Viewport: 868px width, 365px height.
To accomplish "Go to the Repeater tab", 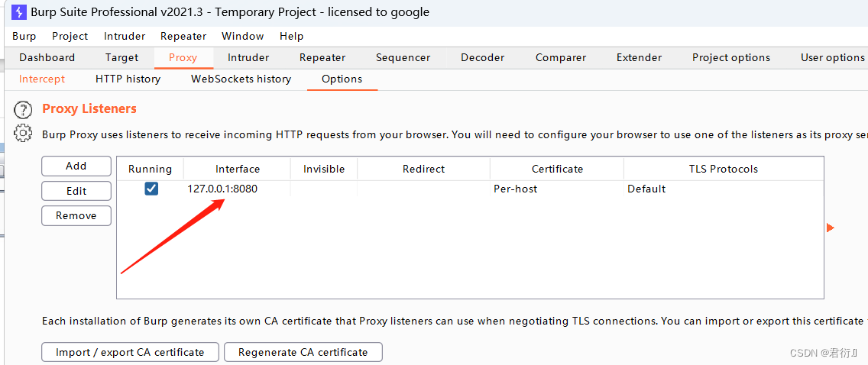I will pyautogui.click(x=322, y=57).
